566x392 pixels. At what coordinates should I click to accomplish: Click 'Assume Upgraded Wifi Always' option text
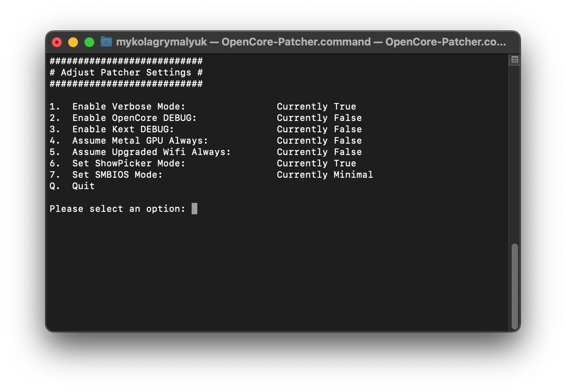[151, 152]
